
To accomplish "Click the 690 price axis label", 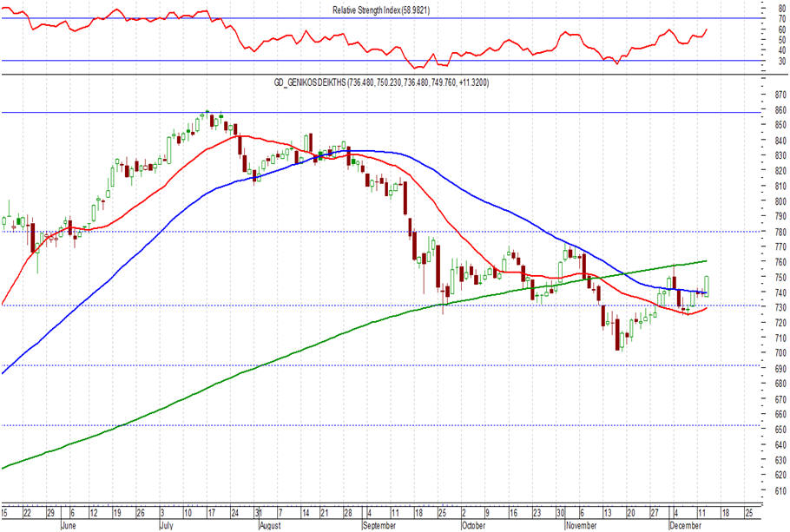I will pos(780,369).
